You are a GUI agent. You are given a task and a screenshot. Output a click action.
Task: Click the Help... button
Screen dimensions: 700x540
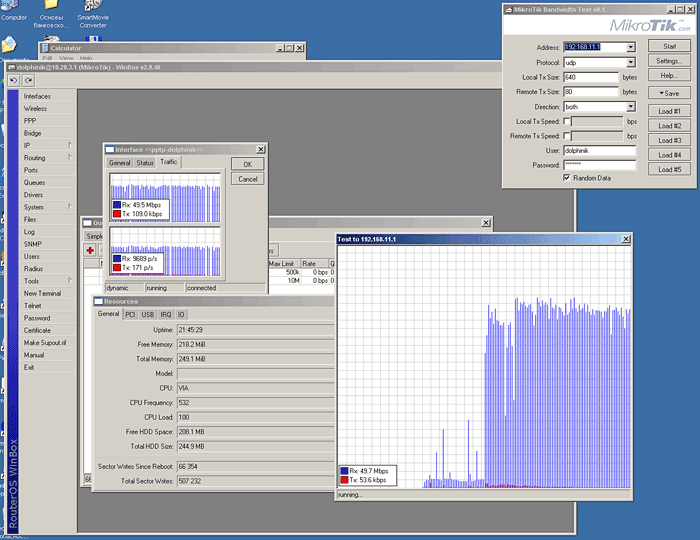[669, 75]
